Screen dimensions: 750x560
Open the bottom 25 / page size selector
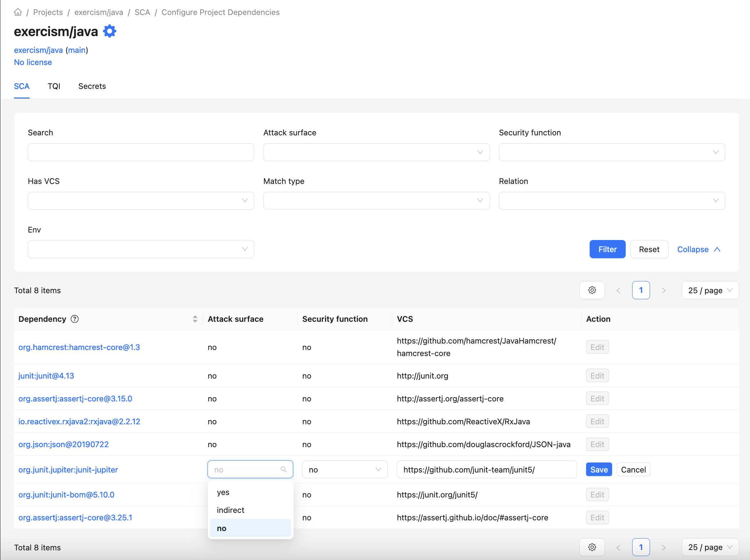pos(710,547)
